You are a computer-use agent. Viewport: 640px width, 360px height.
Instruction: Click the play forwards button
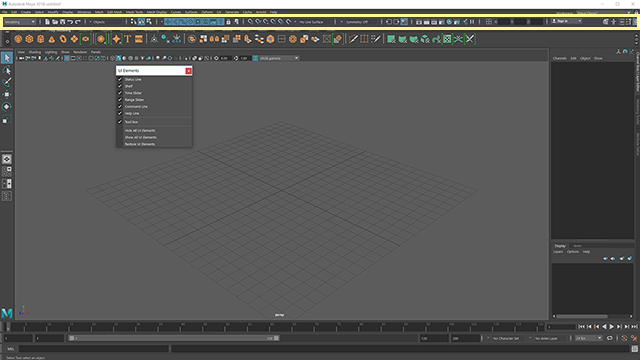(x=611, y=327)
